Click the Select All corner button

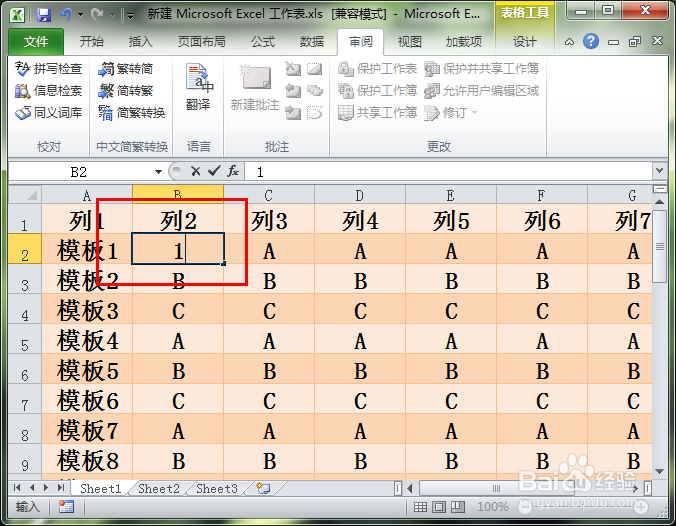tap(25, 195)
